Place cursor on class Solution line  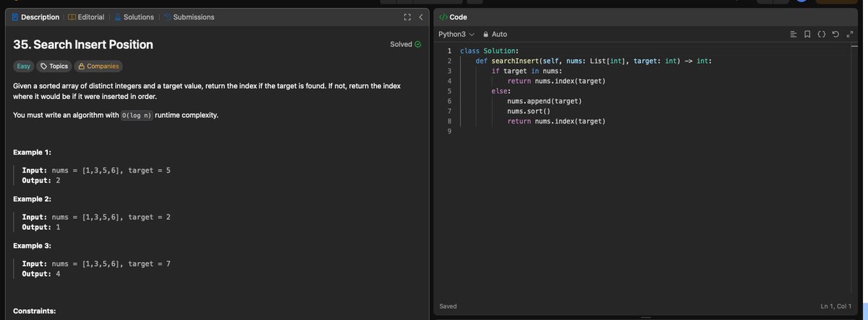489,51
